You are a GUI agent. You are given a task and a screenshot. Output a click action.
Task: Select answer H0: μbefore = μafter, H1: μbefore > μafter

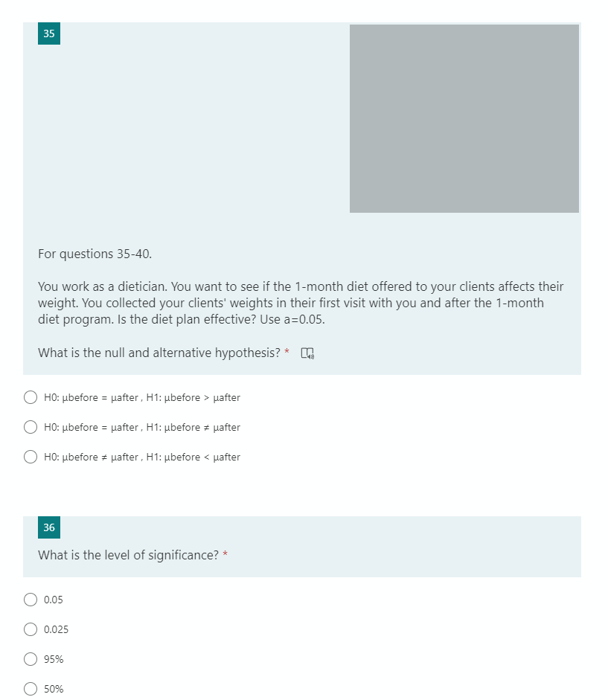[x=31, y=397]
